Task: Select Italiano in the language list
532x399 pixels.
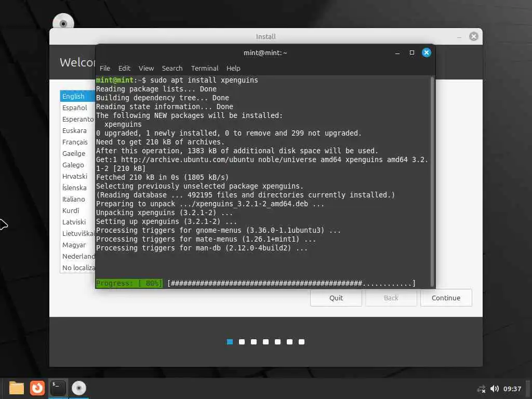Action: pos(78,199)
